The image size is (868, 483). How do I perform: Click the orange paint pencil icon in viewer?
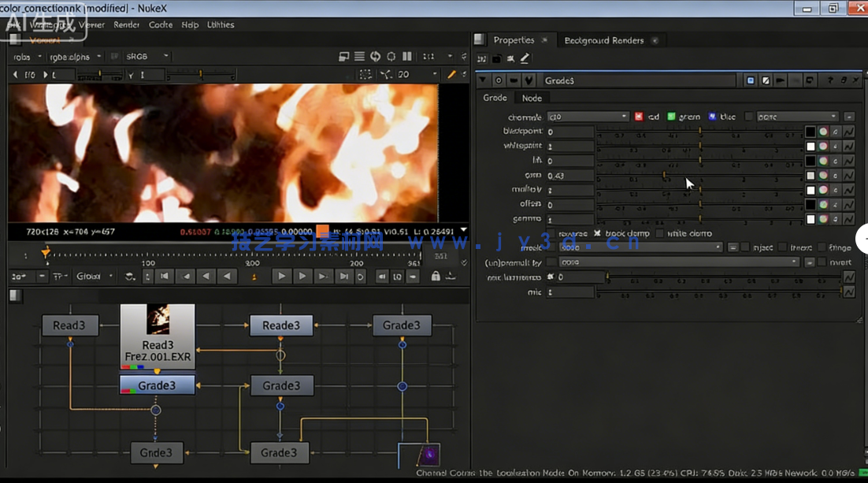(x=451, y=75)
